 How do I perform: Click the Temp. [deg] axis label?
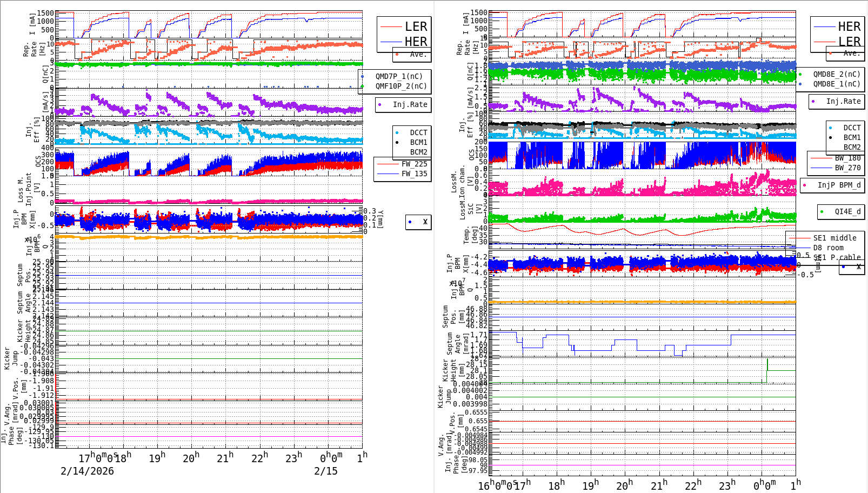471,235
